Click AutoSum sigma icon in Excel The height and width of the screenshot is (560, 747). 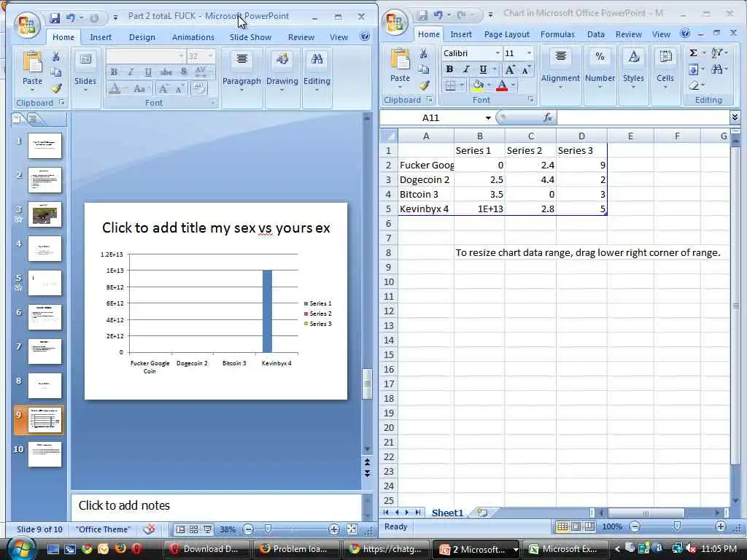[694, 52]
